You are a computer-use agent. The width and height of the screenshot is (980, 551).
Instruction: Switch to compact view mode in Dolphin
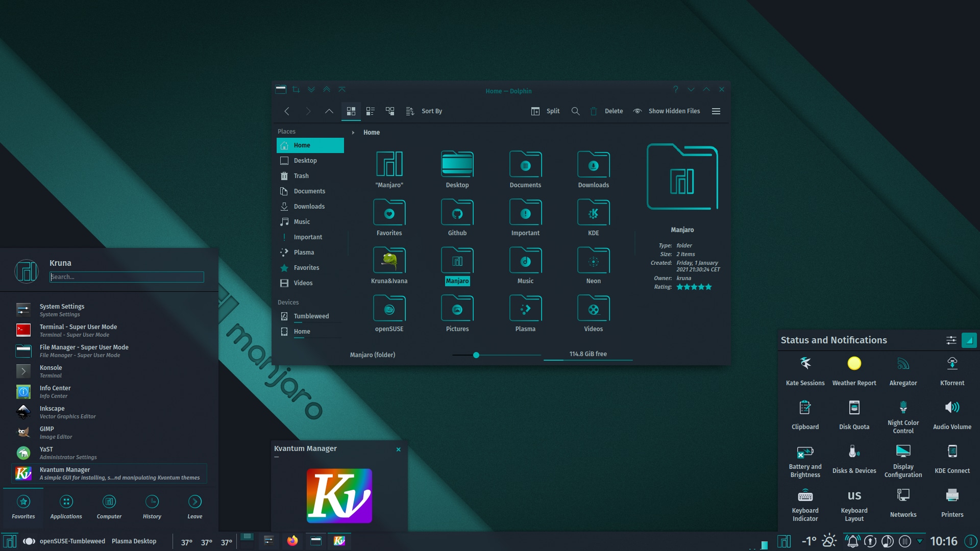(371, 111)
